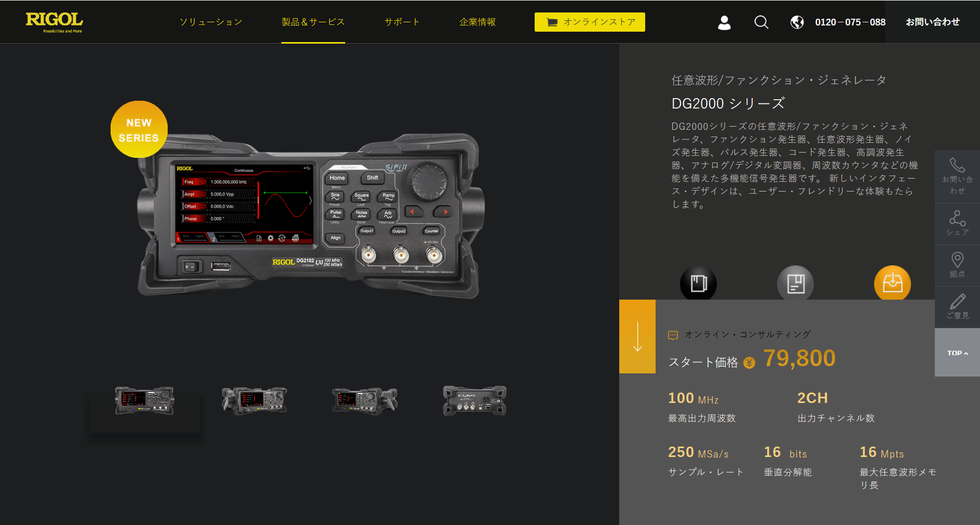Image resolution: width=980 pixels, height=525 pixels.
Task: Open the ソリューション menu
Action: (x=211, y=22)
